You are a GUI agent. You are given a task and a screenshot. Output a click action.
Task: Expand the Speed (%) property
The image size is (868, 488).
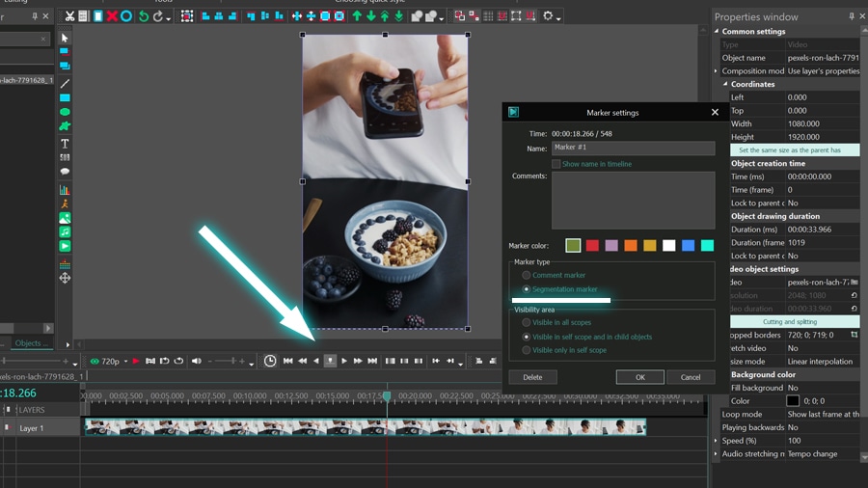pos(716,441)
